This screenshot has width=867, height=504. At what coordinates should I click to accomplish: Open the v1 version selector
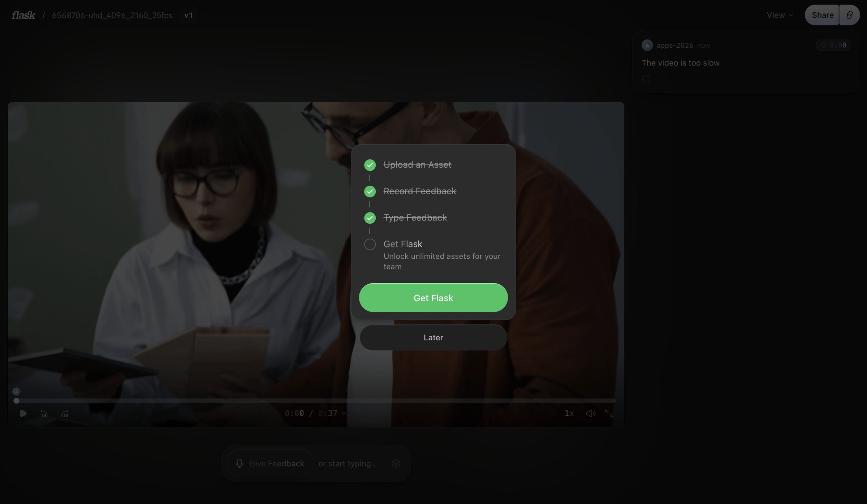[189, 15]
